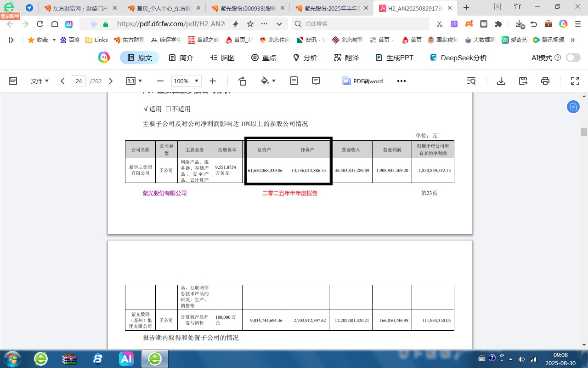Screen dimensions: 588x368
Task: Open the sidebar panel toggle in PDF toolbar
Action: click(13, 81)
